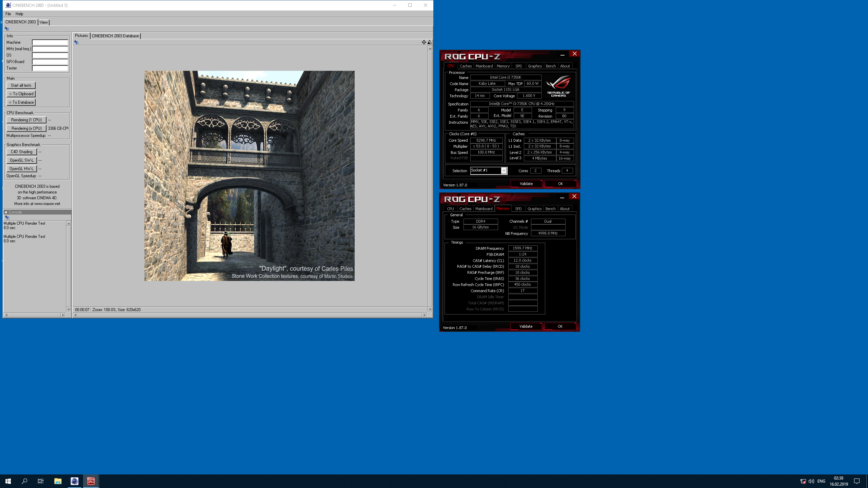Run C4D Shading benchmark
This screenshot has width=868, height=488.
pyautogui.click(x=22, y=152)
